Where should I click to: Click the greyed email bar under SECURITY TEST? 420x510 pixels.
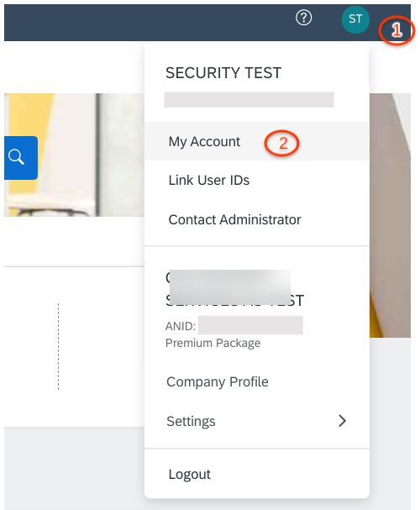[249, 99]
